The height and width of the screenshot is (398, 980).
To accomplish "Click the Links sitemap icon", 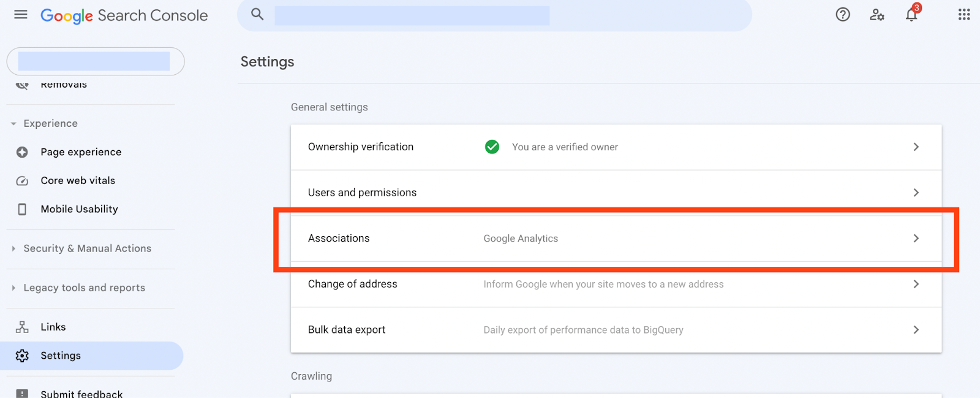I will (x=23, y=327).
